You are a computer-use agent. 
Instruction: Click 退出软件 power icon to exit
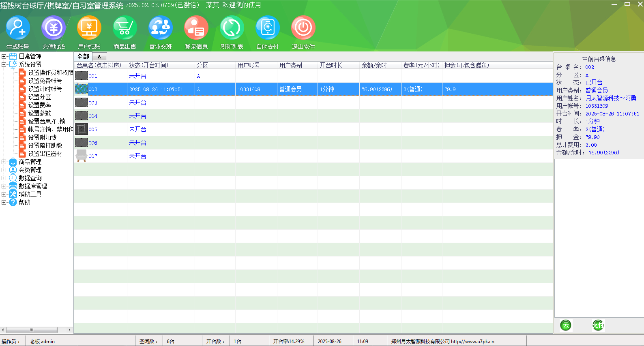click(303, 28)
